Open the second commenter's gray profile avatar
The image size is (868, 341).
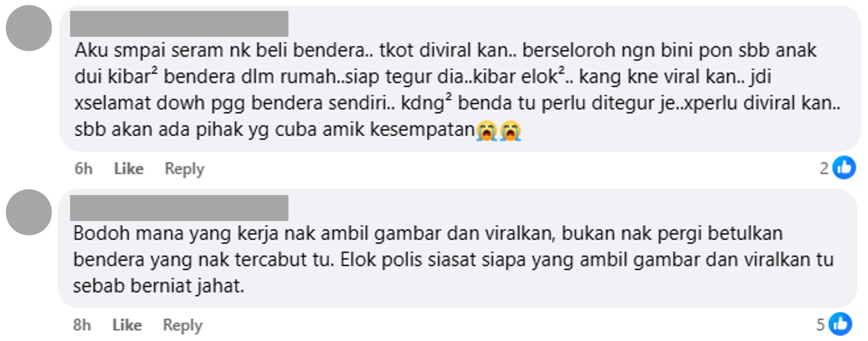(x=29, y=212)
